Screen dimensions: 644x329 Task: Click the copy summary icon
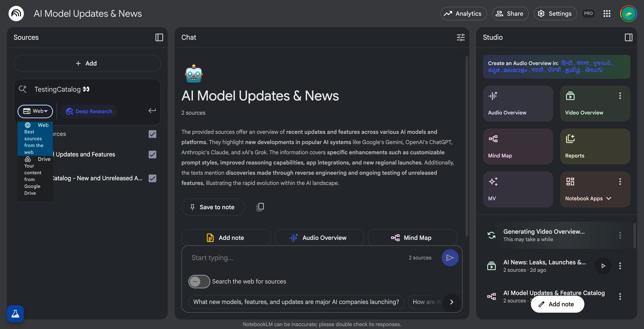coord(260,207)
